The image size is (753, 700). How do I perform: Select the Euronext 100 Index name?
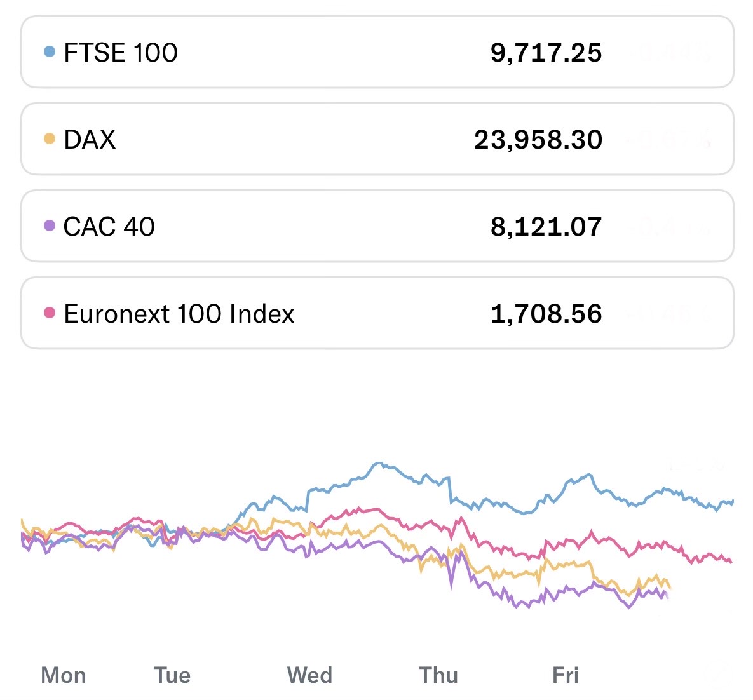pos(179,314)
